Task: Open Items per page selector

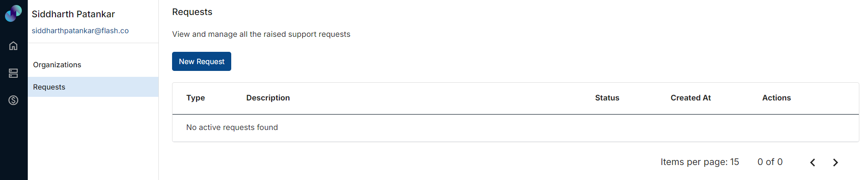Action: tap(700, 162)
